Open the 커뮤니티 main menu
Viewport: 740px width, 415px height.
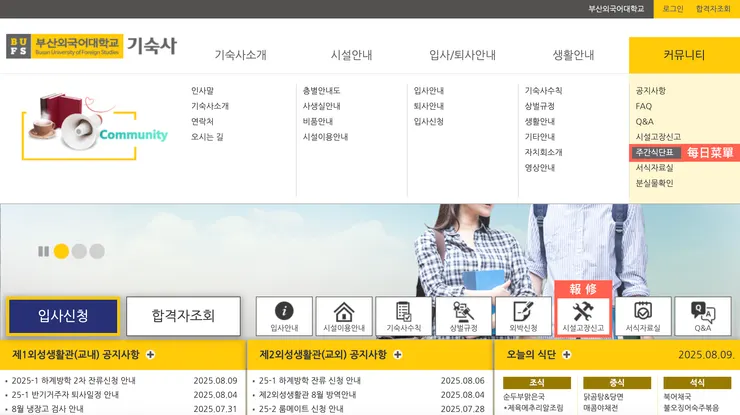684,55
